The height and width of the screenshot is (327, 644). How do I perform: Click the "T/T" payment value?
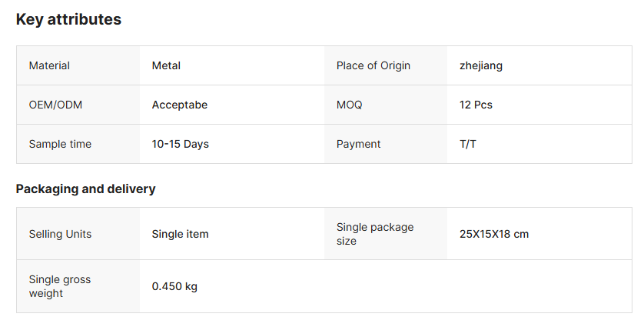pyautogui.click(x=468, y=144)
